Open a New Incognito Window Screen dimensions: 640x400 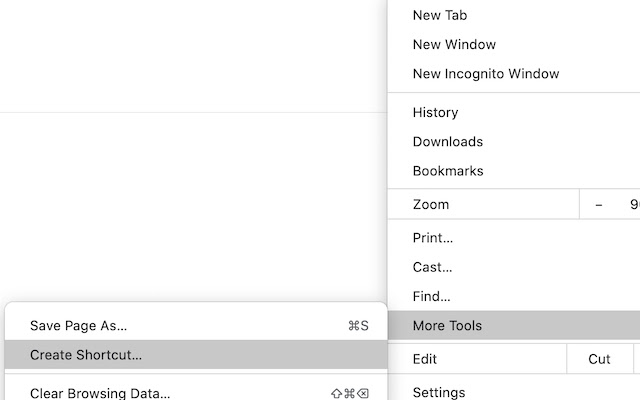point(486,73)
